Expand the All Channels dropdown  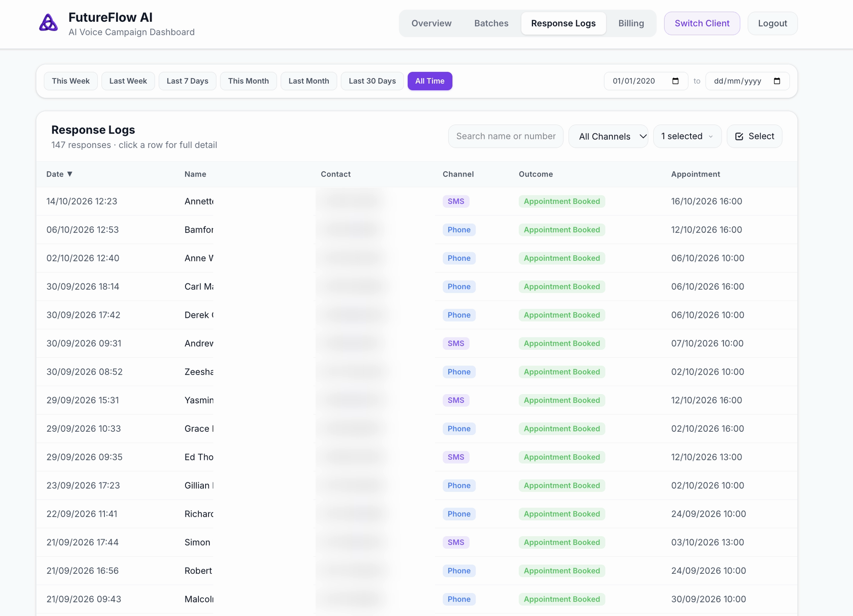(x=608, y=137)
